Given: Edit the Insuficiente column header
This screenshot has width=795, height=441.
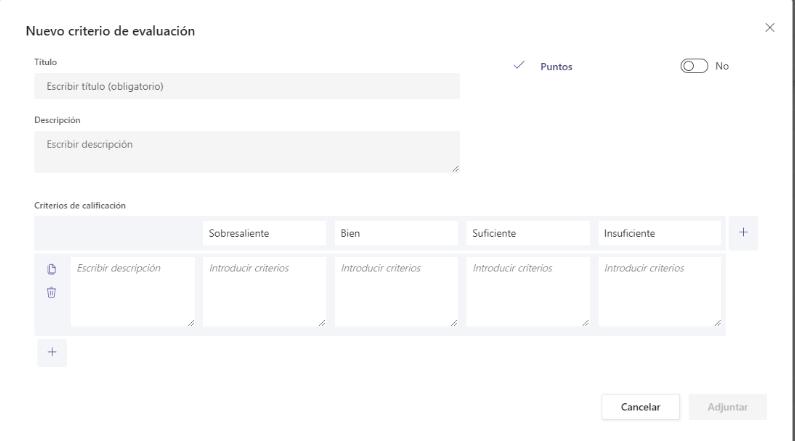Looking at the screenshot, I should (660, 233).
